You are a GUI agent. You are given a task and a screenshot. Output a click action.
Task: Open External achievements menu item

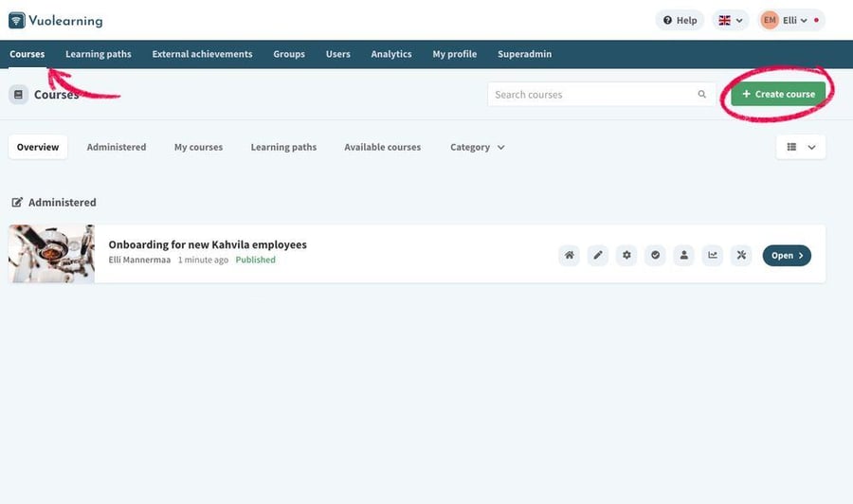click(x=203, y=54)
